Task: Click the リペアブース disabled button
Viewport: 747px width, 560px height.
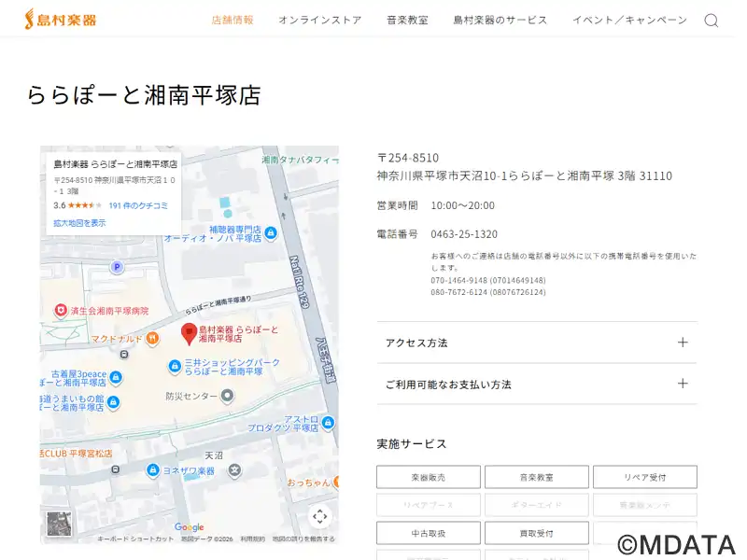Action: 429,505
